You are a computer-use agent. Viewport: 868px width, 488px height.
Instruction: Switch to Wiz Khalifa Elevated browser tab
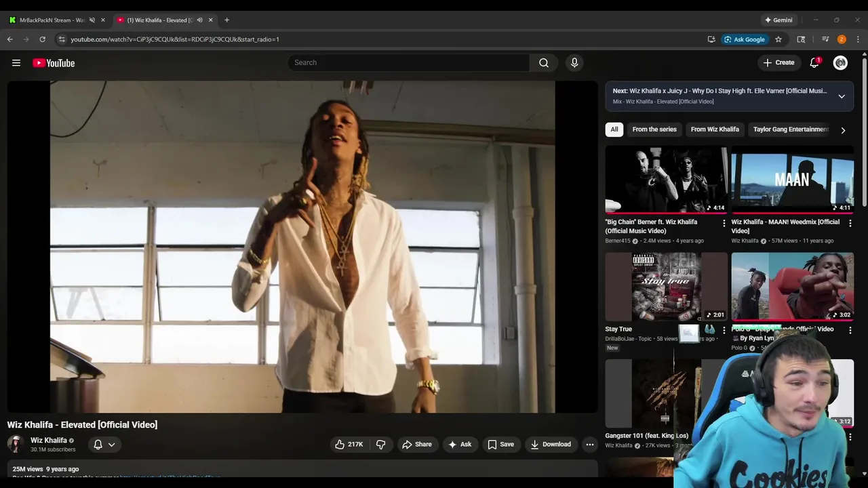point(160,20)
